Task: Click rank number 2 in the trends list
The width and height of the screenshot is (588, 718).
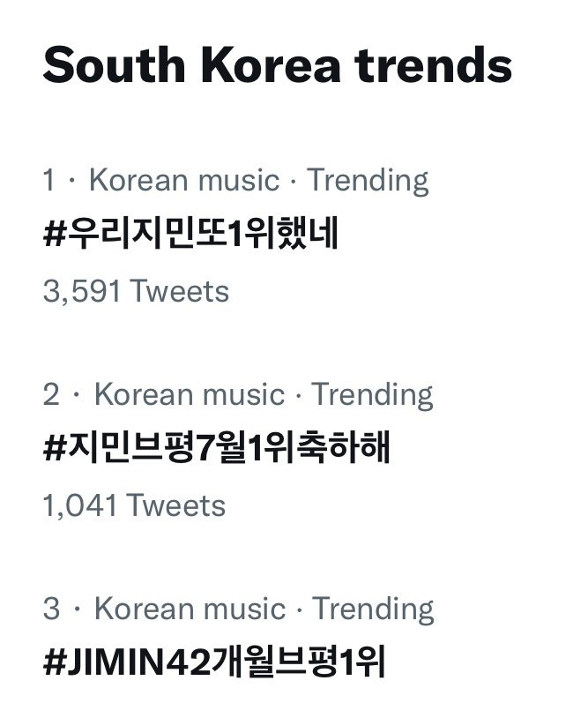Action: click(51, 394)
